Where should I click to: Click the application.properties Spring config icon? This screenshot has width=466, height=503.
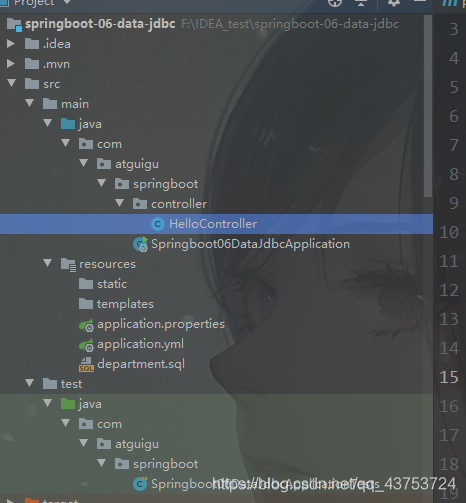point(86,325)
